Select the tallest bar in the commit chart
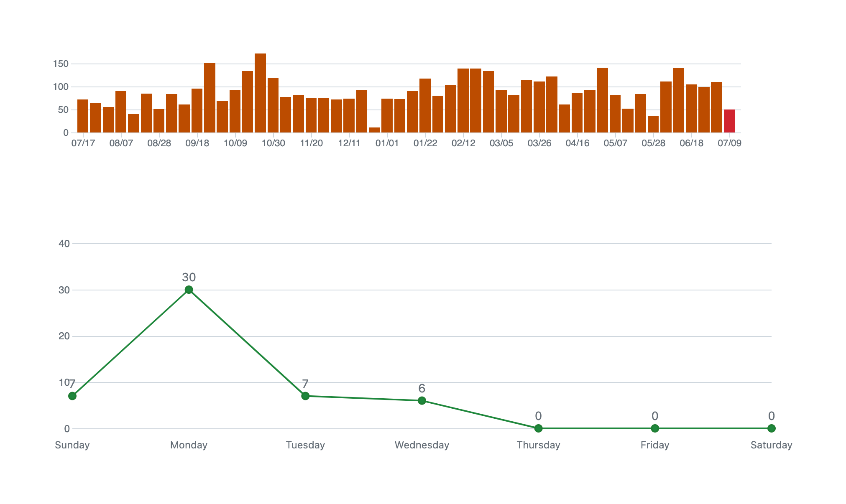 (260, 93)
